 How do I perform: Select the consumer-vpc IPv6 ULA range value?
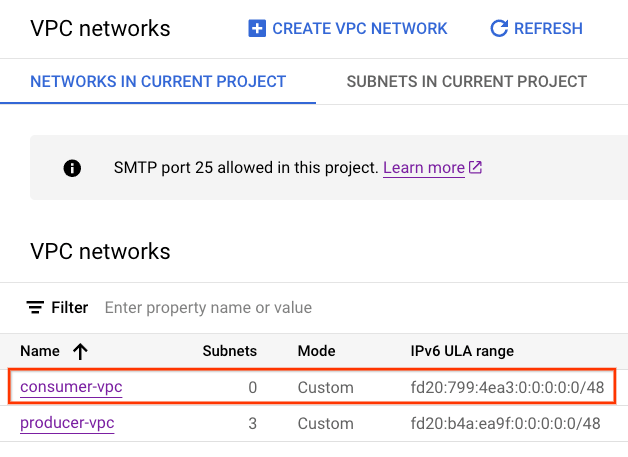pyautogui.click(x=507, y=387)
